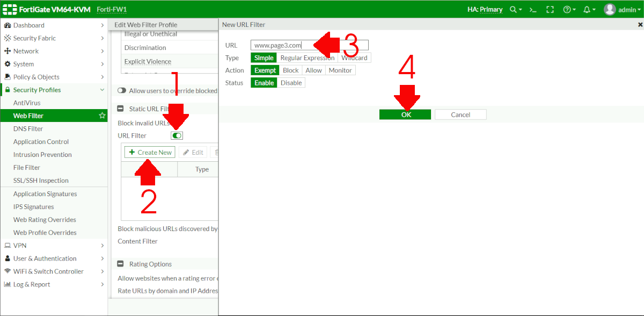Viewport: 644px width, 316px height.
Task: Set action to Allow
Action: tap(313, 70)
